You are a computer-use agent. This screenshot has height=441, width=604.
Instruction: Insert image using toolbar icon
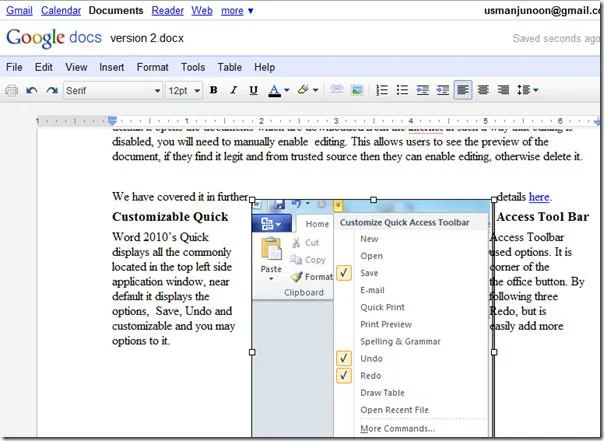(x=357, y=90)
